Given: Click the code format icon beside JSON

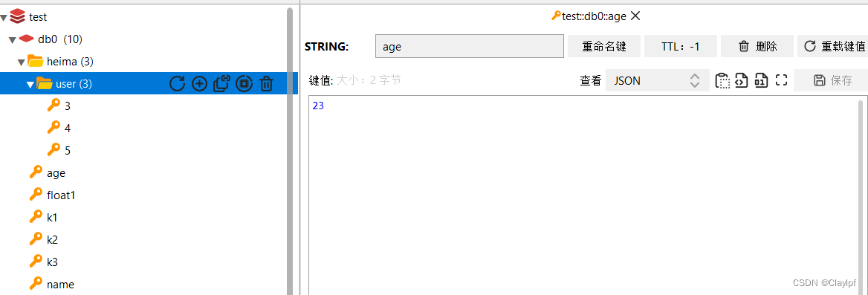Looking at the screenshot, I should 742,80.
